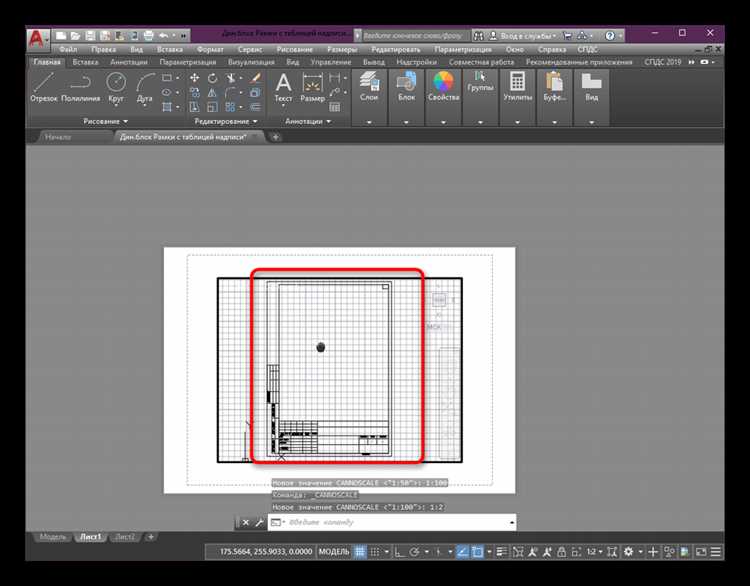Image resolution: width=750 pixels, height=586 pixels.
Task: Switch to the Параметризация ribbon tab
Action: (x=188, y=62)
